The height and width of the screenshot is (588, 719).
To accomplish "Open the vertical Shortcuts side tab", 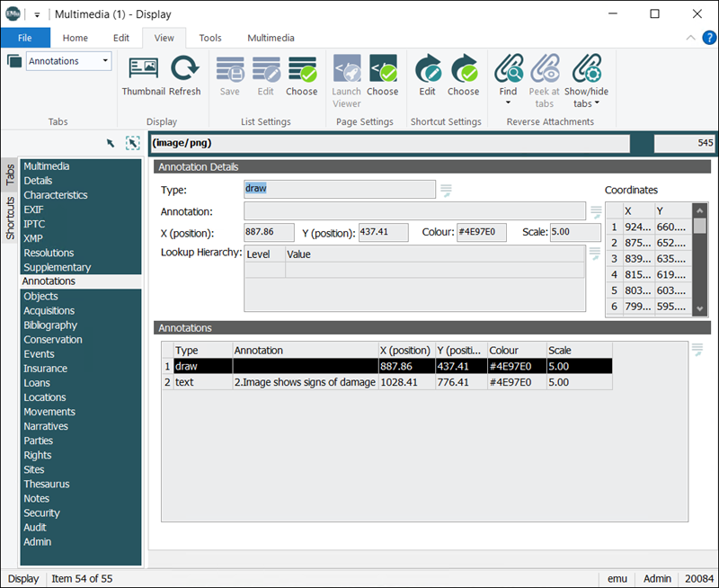I will click(10, 218).
